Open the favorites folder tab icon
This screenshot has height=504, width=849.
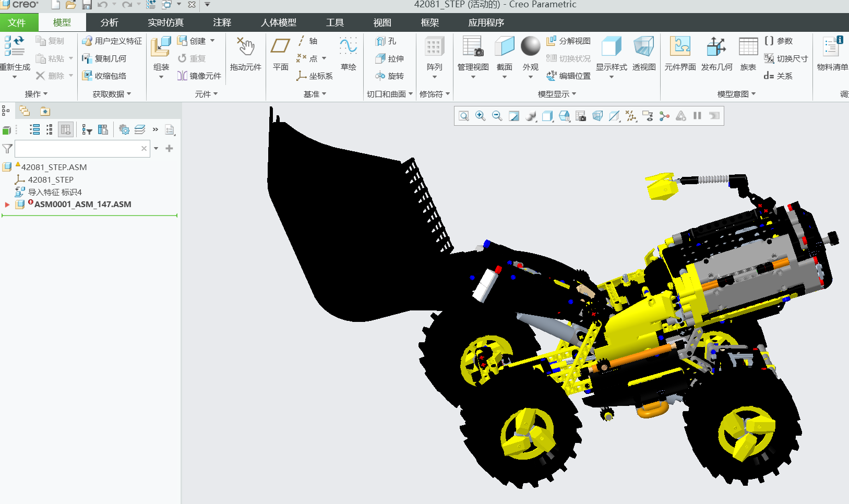pos(45,111)
